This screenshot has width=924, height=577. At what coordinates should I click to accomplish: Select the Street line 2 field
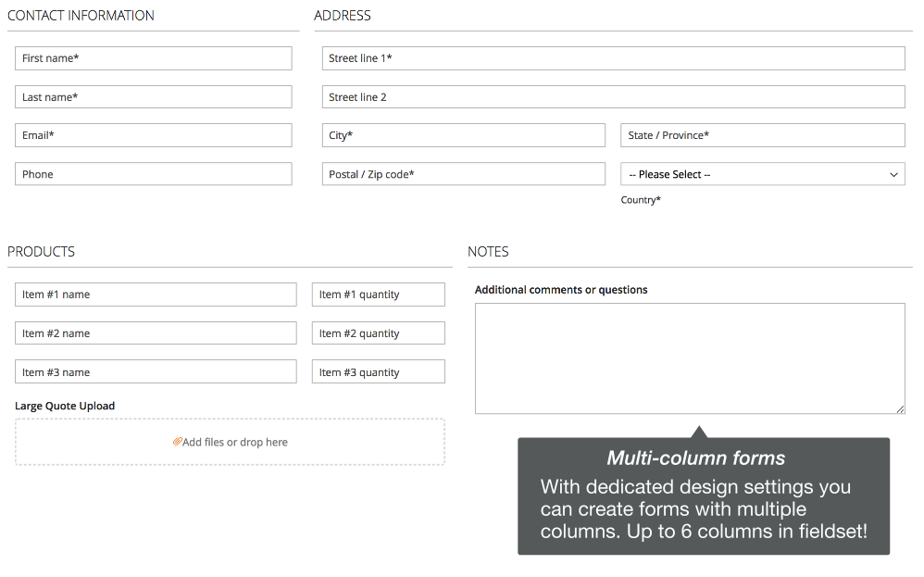click(614, 97)
